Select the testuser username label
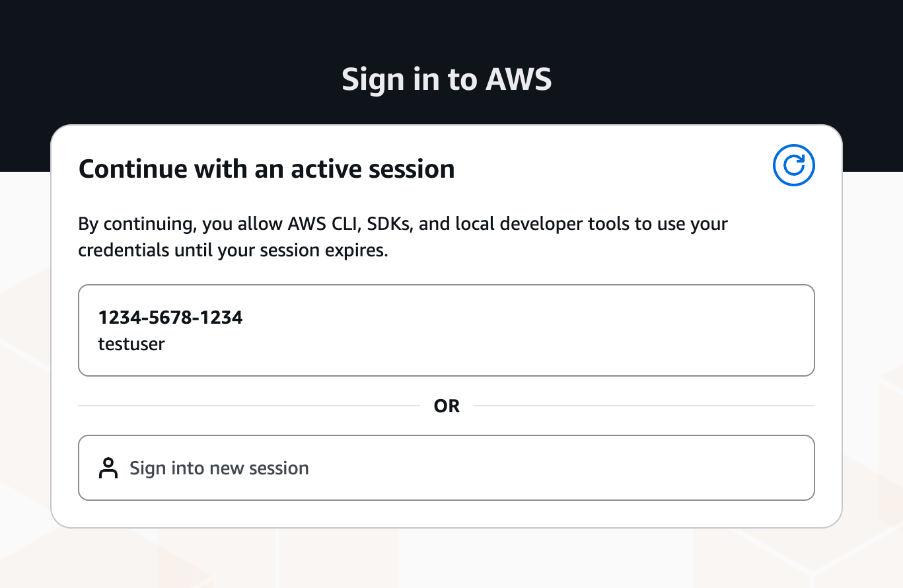 point(131,344)
